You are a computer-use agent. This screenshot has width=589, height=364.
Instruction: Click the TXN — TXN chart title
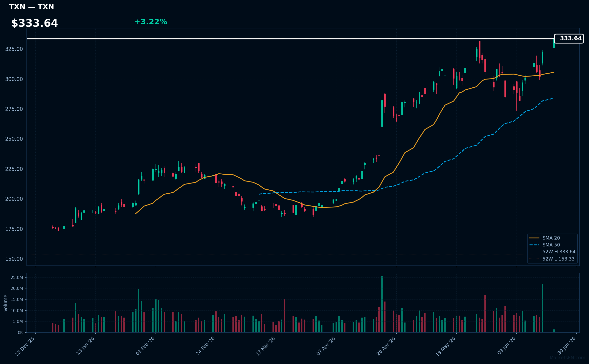(31, 7)
